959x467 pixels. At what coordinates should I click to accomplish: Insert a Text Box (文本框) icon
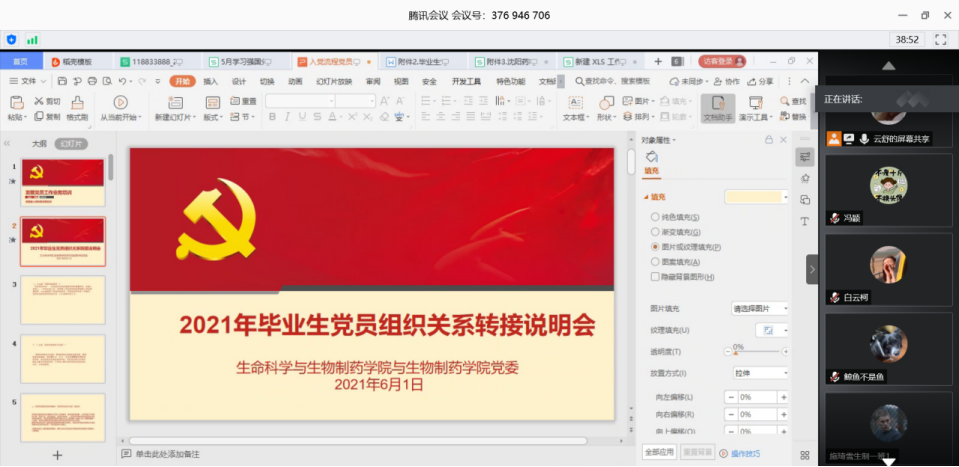coord(576,103)
